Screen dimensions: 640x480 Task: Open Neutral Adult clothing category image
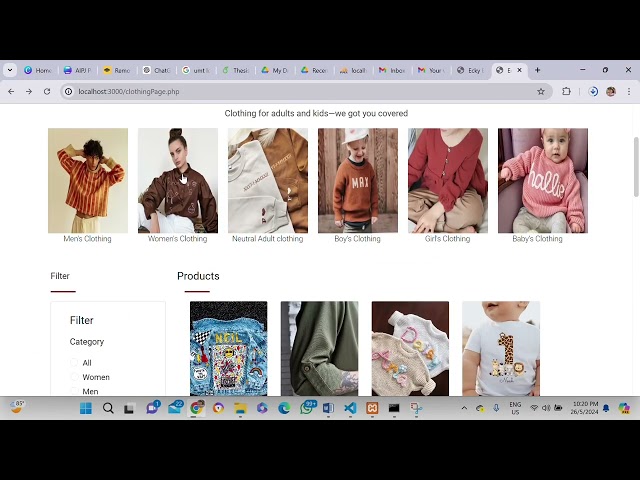tap(268, 180)
